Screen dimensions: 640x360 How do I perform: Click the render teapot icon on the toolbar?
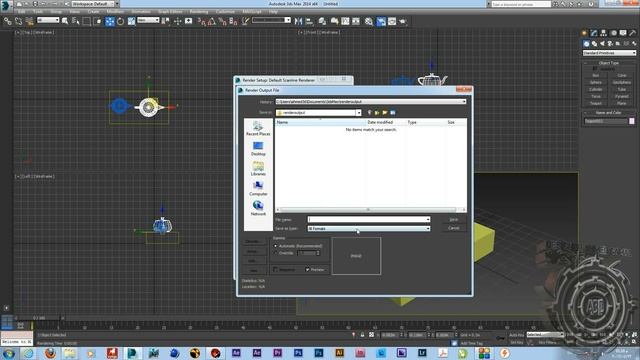(403, 21)
